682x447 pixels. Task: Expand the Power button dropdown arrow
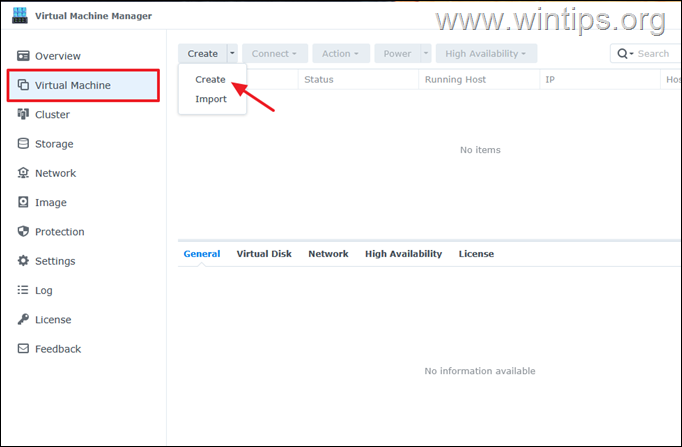[426, 53]
